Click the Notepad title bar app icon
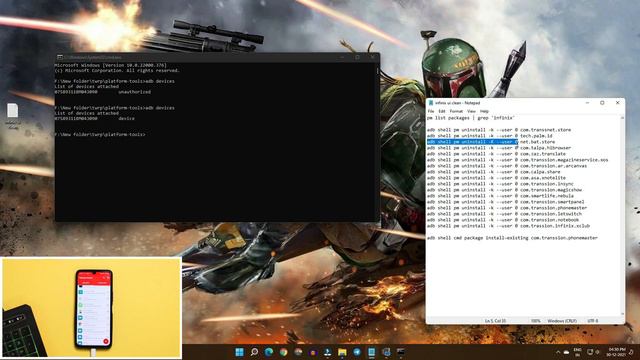Screen dimensions: 640x360 (431, 103)
